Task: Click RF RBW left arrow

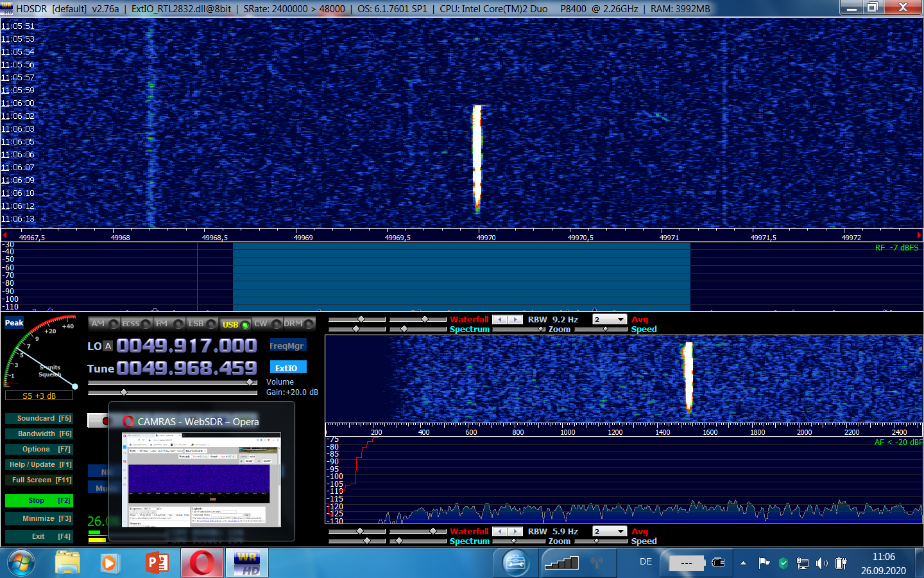Action: (500, 319)
